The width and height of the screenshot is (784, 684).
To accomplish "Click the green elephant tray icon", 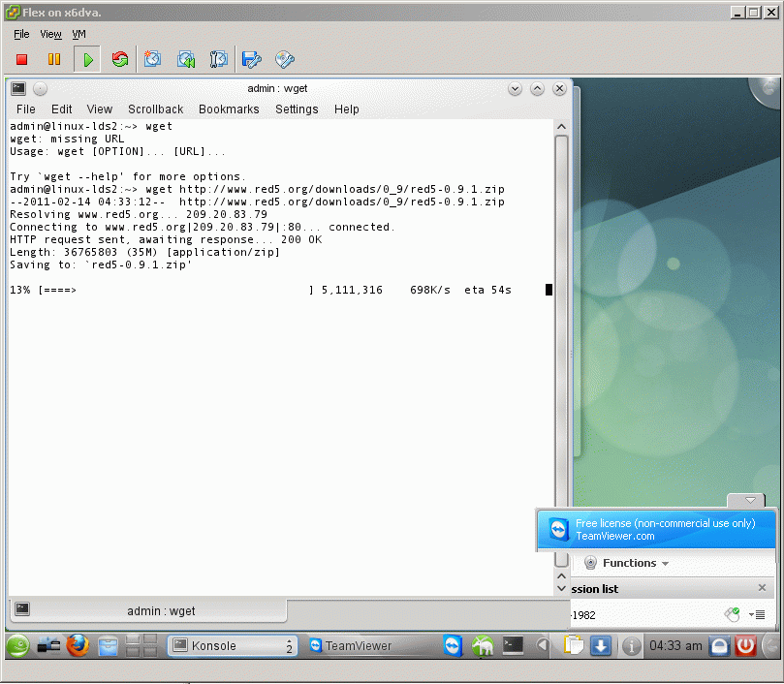I will coord(483,645).
